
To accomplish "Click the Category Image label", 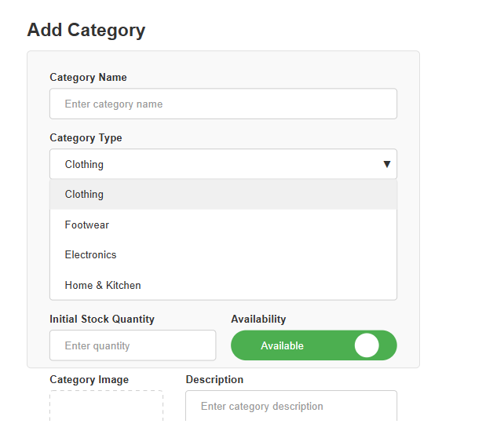I will [89, 379].
